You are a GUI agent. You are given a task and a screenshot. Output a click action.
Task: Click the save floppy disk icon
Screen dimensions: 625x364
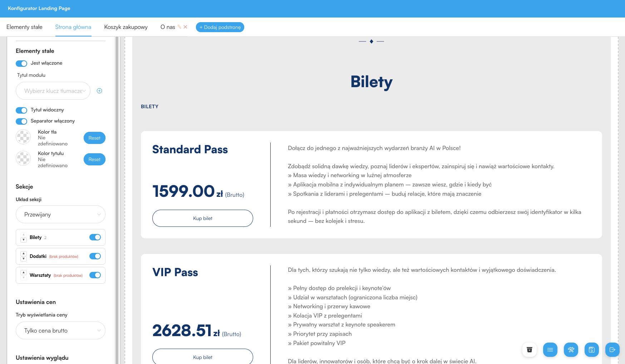coord(592,350)
